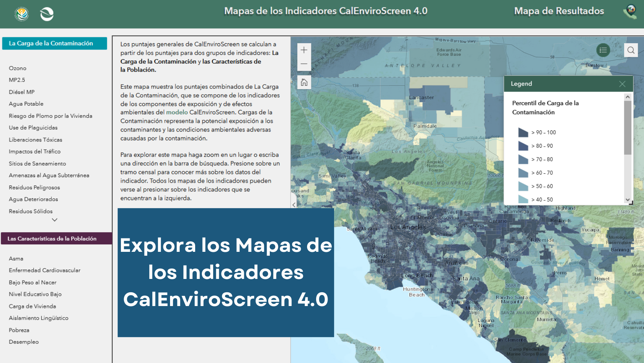Select Liberaciones Tóxicas indicator

click(x=35, y=139)
